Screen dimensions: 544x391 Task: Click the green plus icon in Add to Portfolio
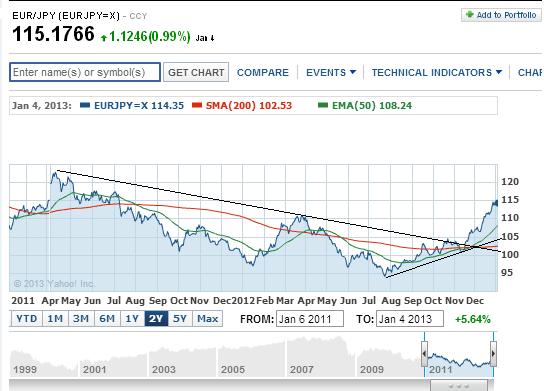click(469, 15)
